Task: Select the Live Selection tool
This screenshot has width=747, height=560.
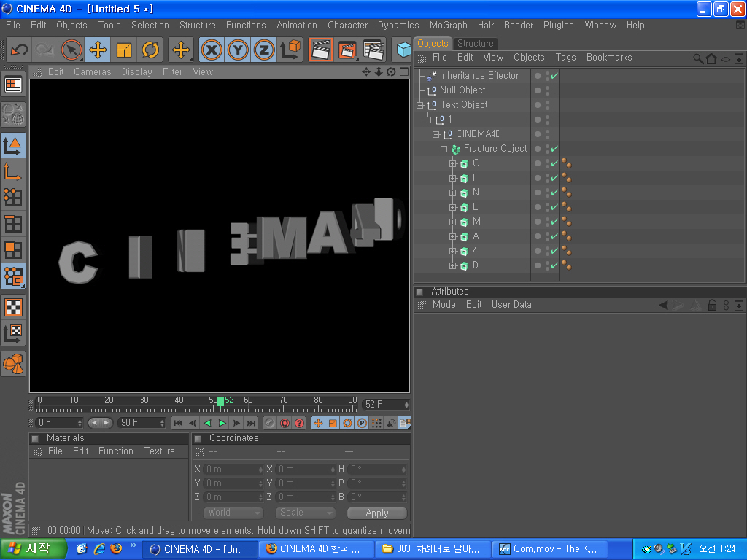Action: [x=71, y=50]
